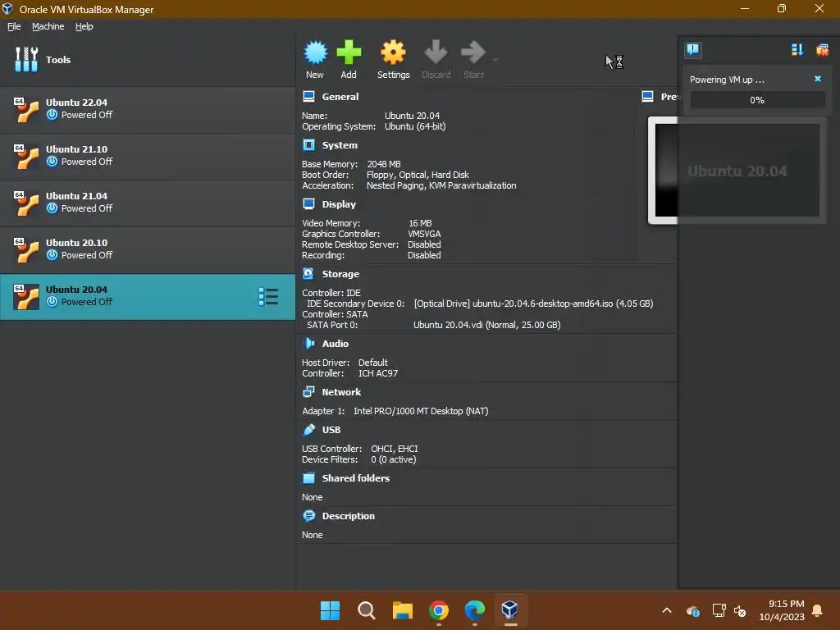Screen dimensions: 840x630
Task: Select the Ubuntu 21.10 virtual machine
Action: click(x=148, y=156)
